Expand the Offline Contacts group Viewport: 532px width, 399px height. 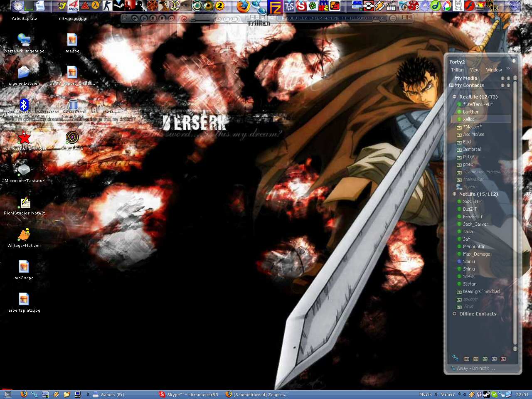tap(454, 313)
